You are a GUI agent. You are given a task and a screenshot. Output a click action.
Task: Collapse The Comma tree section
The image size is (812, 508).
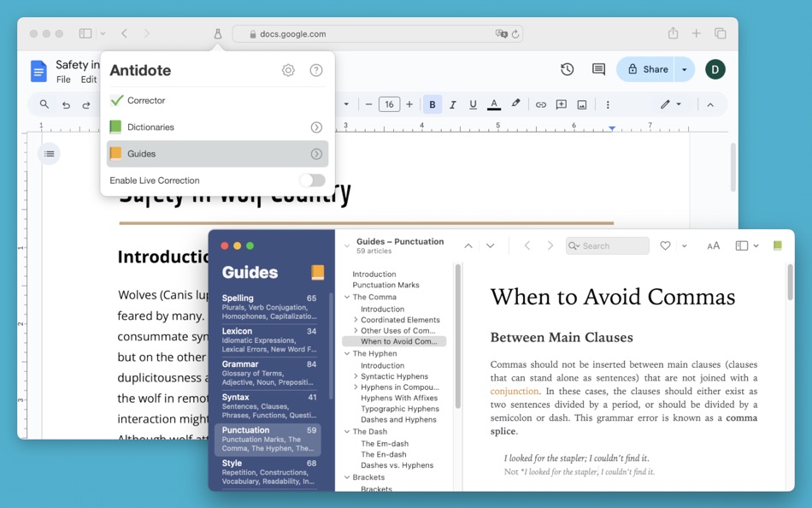click(x=347, y=297)
